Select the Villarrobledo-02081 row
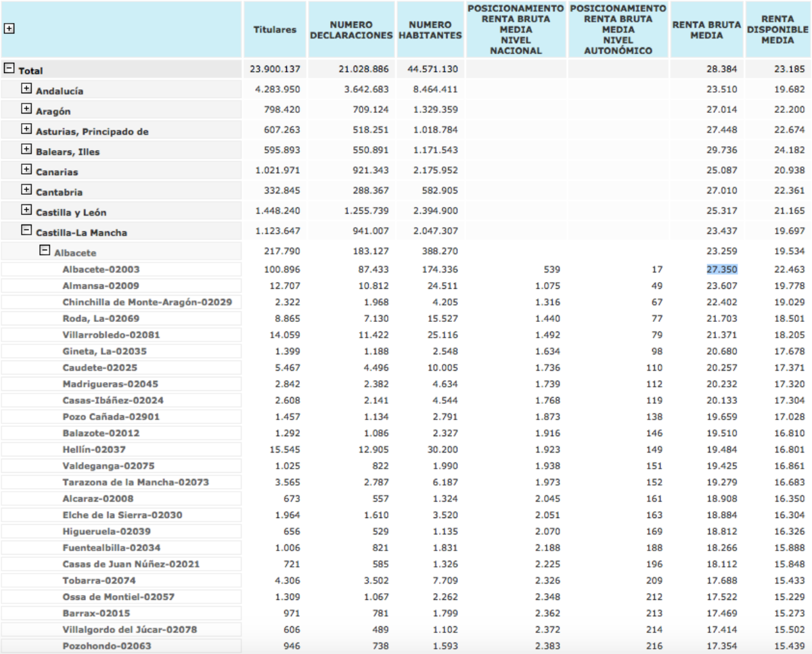This screenshot has height=654, width=812. click(x=122, y=335)
